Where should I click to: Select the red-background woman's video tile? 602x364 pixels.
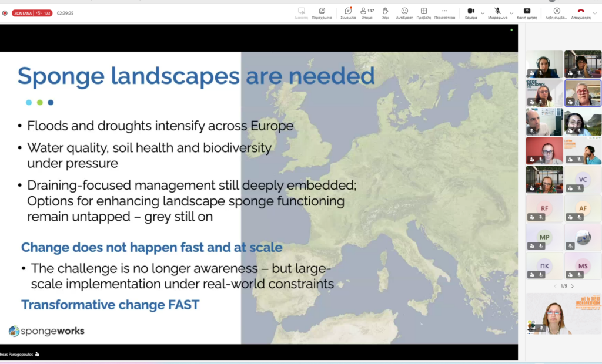[544, 151]
